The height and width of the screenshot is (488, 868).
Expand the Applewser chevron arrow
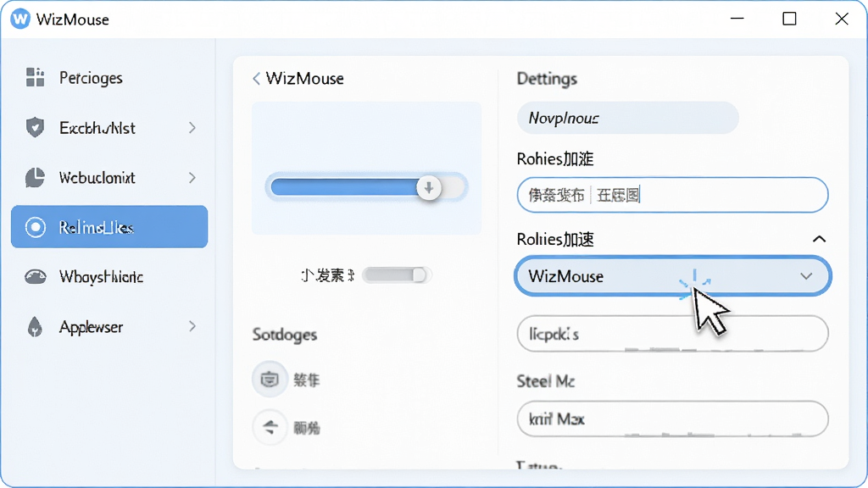[192, 326]
